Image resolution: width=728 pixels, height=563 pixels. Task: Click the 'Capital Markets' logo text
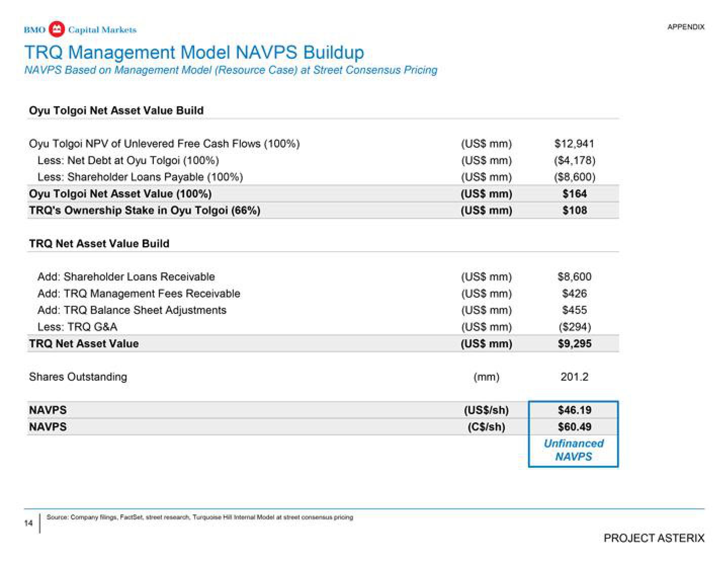tap(102, 30)
